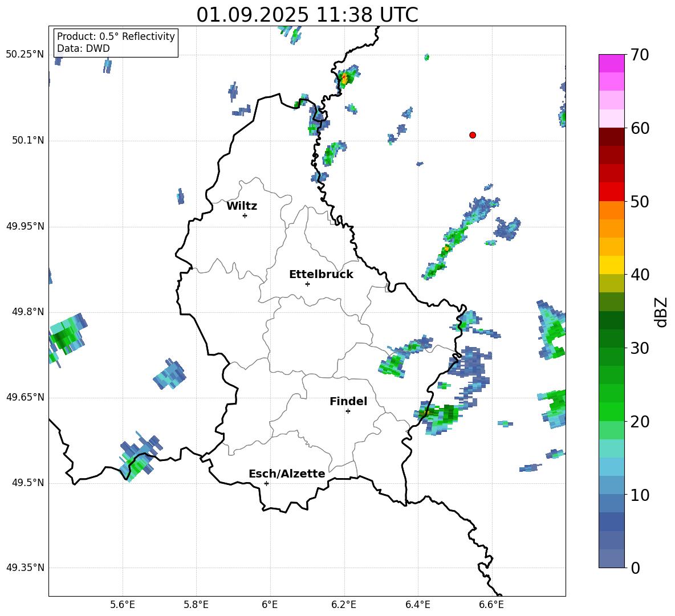
Task: Click the Esch/Alzette city label
Action: (287, 474)
